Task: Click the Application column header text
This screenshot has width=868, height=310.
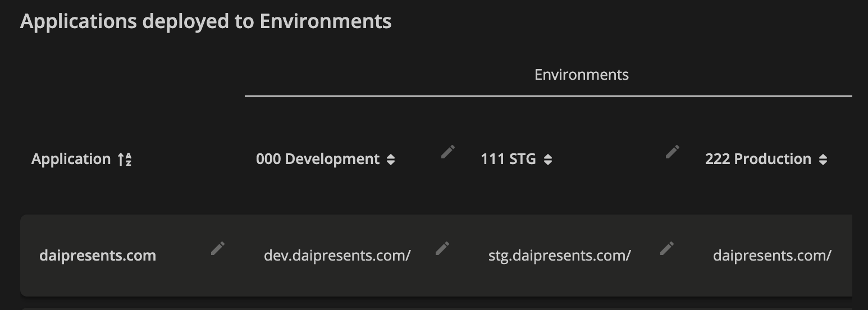Action: click(x=71, y=159)
